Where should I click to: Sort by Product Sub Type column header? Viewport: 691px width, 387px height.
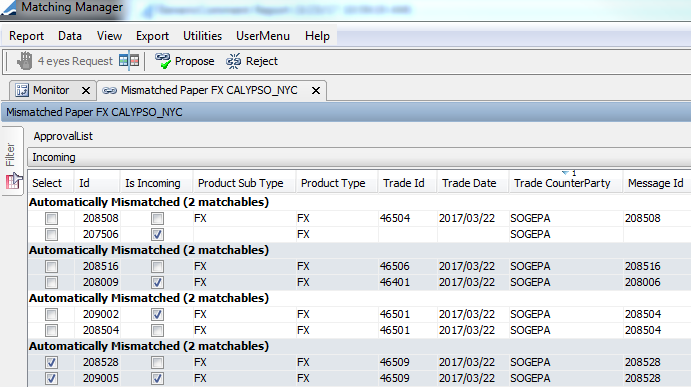point(245,182)
